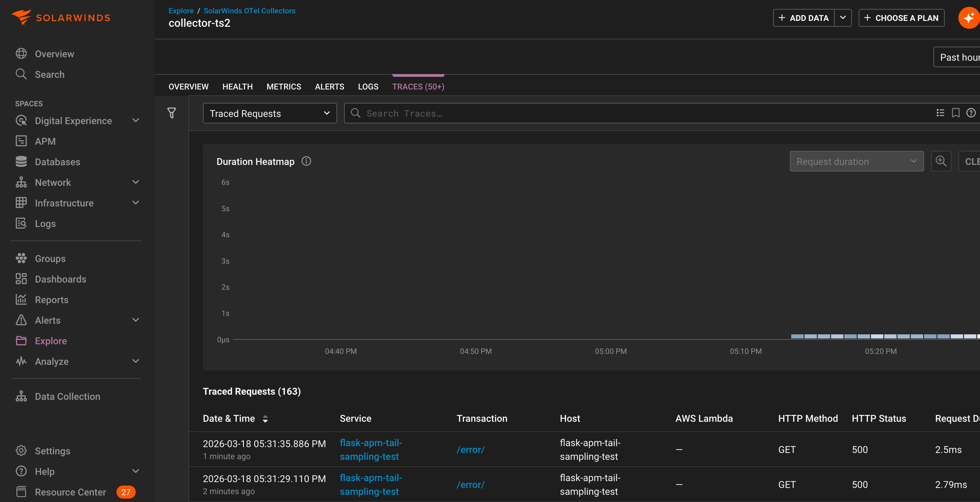The width and height of the screenshot is (980, 502).
Task: Sort table by the Date & Time column
Action: (265, 419)
